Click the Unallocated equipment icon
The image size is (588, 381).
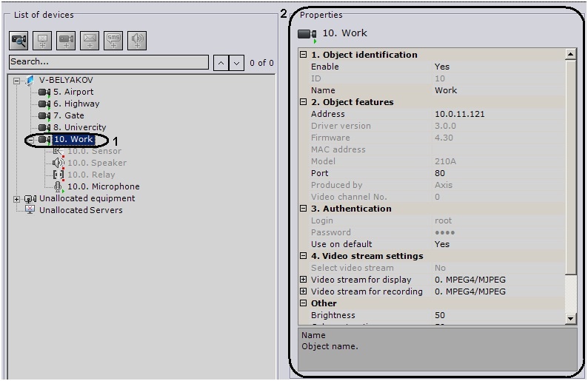[30, 198]
